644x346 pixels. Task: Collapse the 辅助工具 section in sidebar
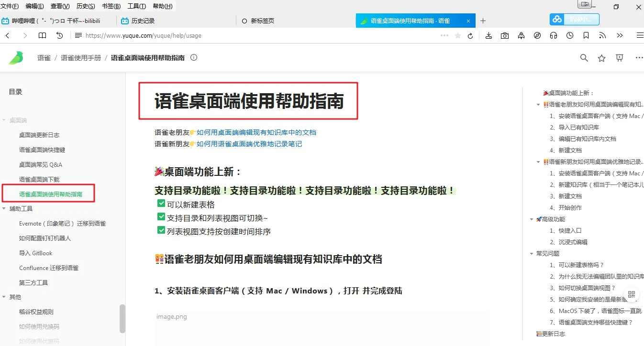pos(4,209)
